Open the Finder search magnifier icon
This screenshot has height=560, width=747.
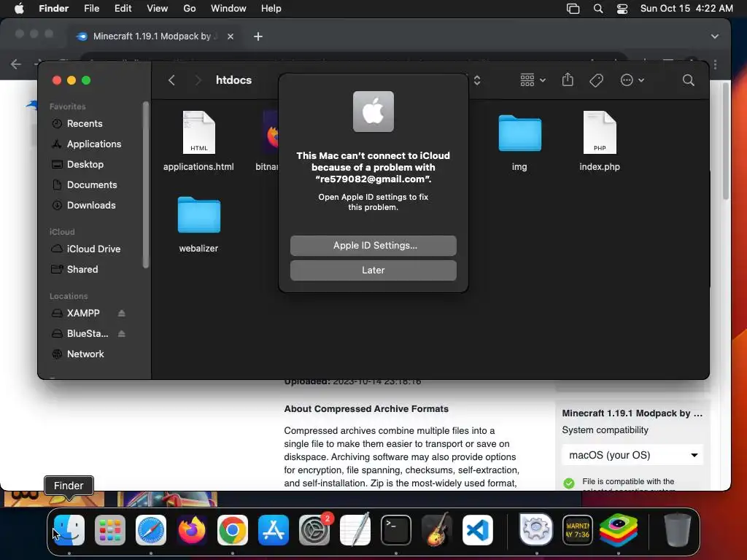688,80
